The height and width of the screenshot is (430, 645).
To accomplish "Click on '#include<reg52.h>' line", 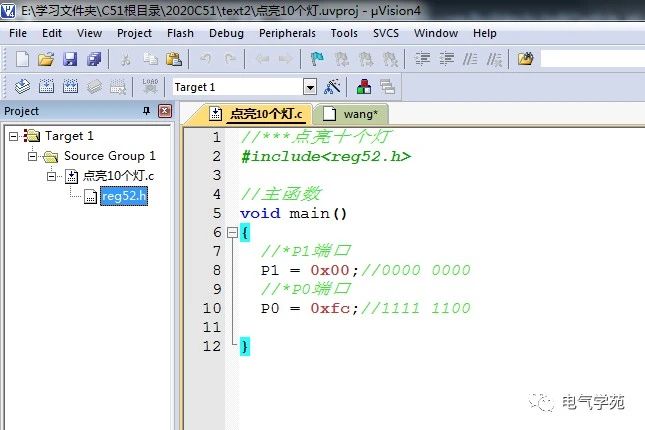I will click(326, 156).
